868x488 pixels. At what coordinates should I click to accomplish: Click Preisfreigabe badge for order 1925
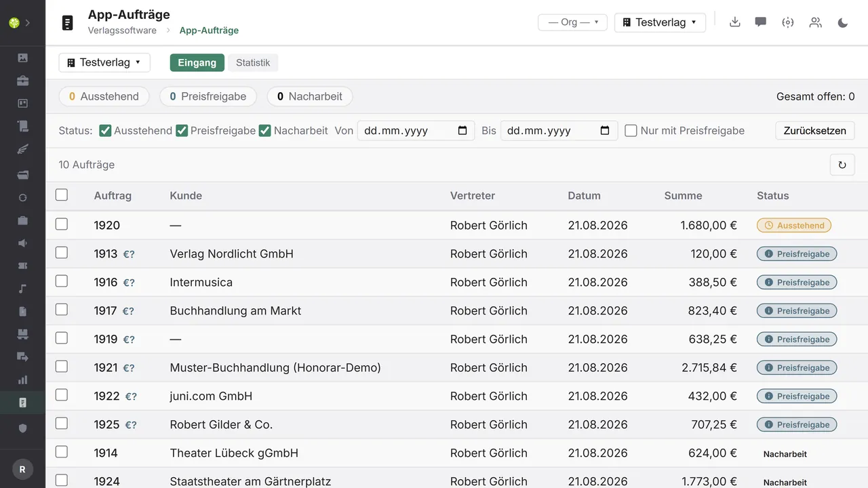(x=797, y=424)
